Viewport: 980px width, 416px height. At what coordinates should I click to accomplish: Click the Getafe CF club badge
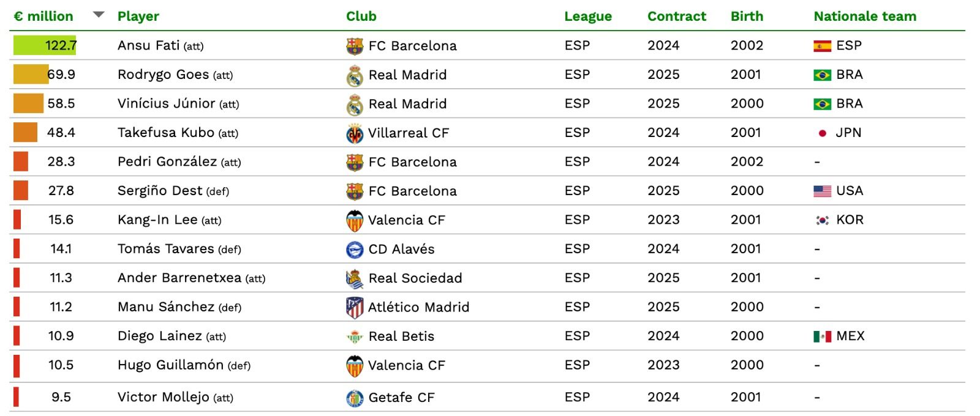click(x=354, y=396)
